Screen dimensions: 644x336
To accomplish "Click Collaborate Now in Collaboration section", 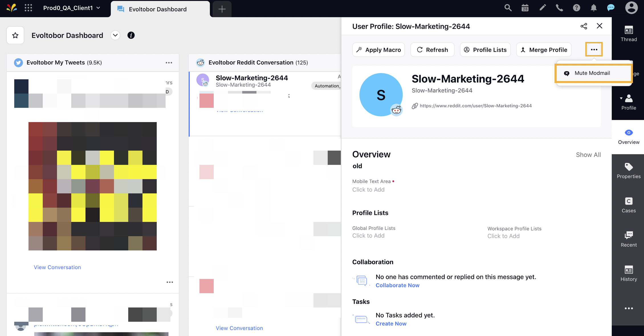I will [398, 285].
